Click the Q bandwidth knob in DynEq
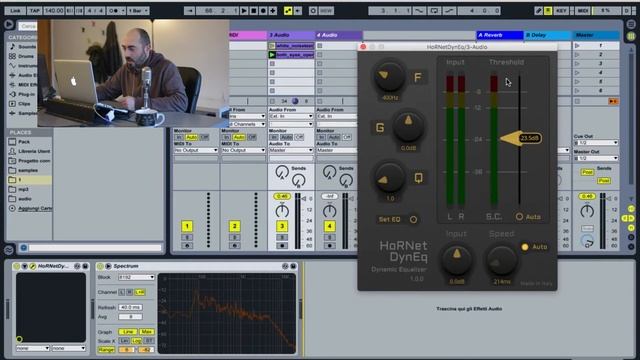The image size is (640, 360). click(389, 178)
